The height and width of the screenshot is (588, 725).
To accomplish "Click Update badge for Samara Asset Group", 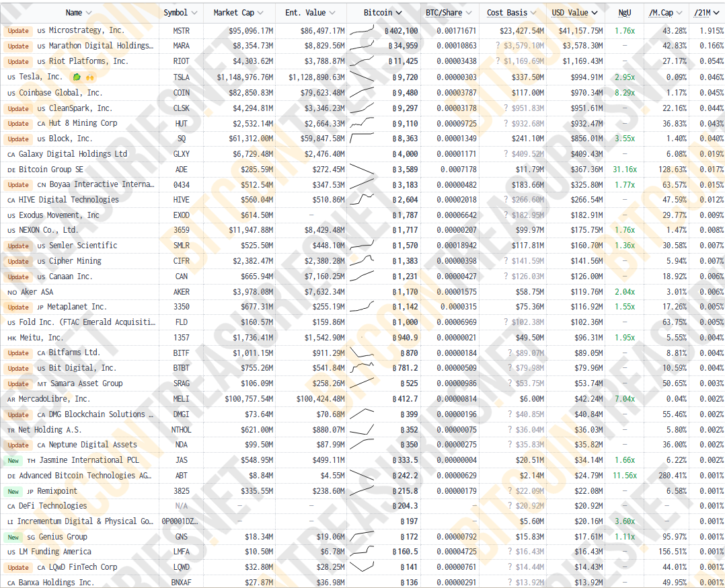I will 19,383.
